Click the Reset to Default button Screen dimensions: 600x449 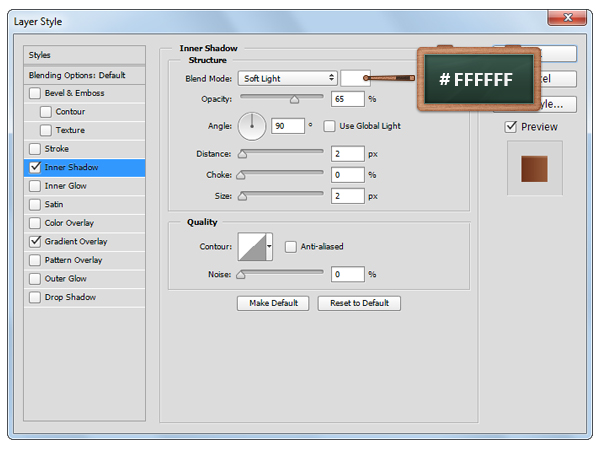359,303
